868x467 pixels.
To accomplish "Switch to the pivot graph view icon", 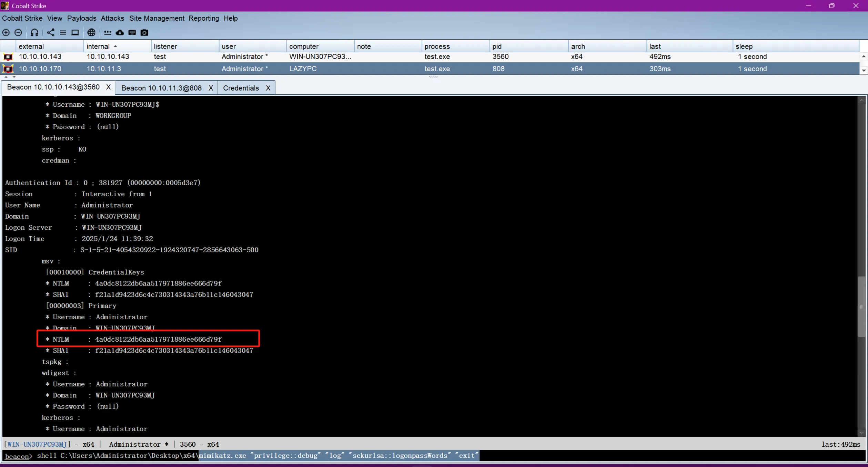I will [51, 32].
